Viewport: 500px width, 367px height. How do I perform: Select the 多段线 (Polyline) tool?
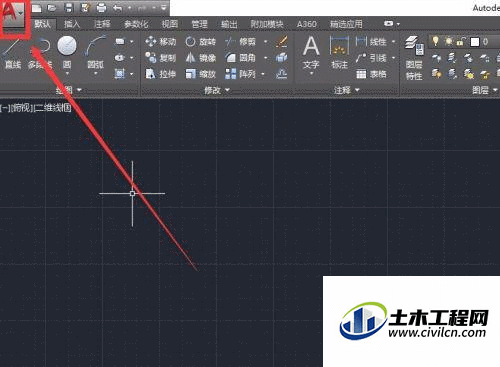click(40, 52)
